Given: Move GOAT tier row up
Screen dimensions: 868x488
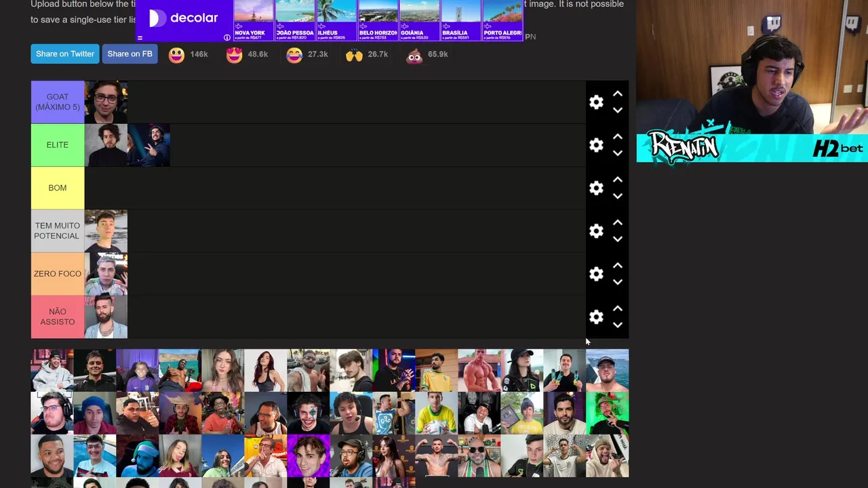Looking at the screenshot, I should 618,94.
